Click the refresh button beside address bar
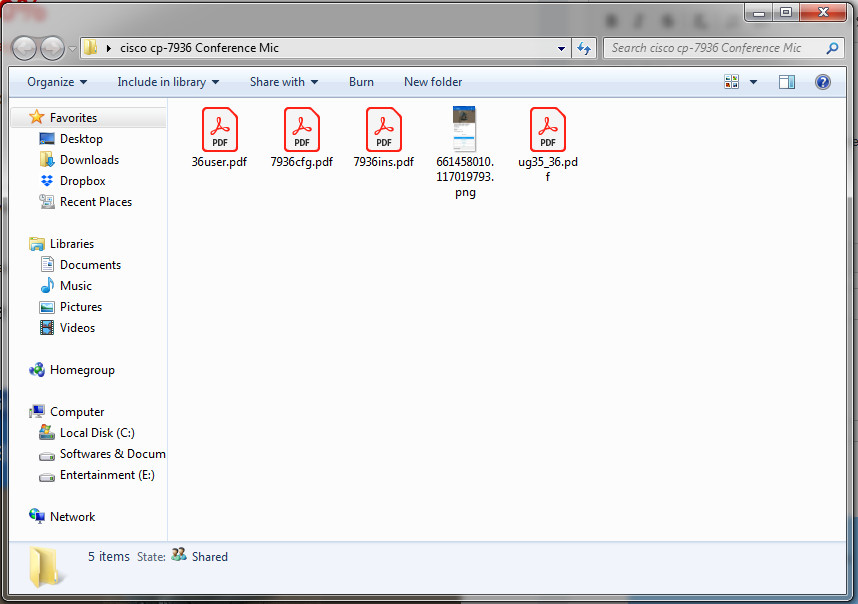The width and height of the screenshot is (858, 604). click(x=585, y=48)
